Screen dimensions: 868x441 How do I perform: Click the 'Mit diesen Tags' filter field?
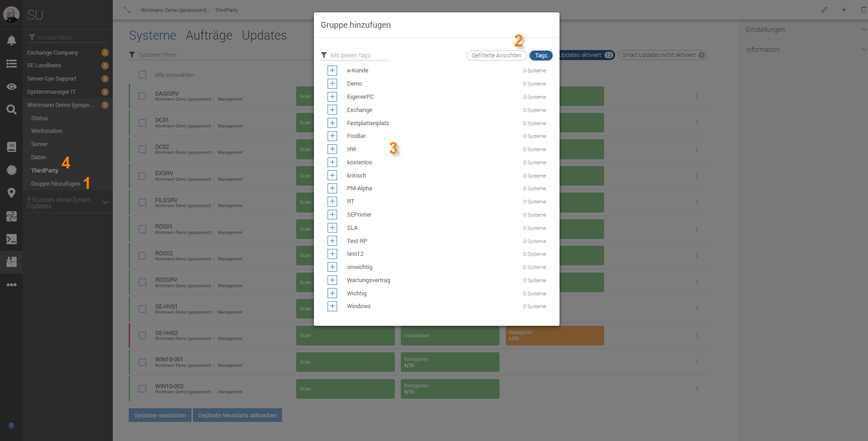(357, 56)
